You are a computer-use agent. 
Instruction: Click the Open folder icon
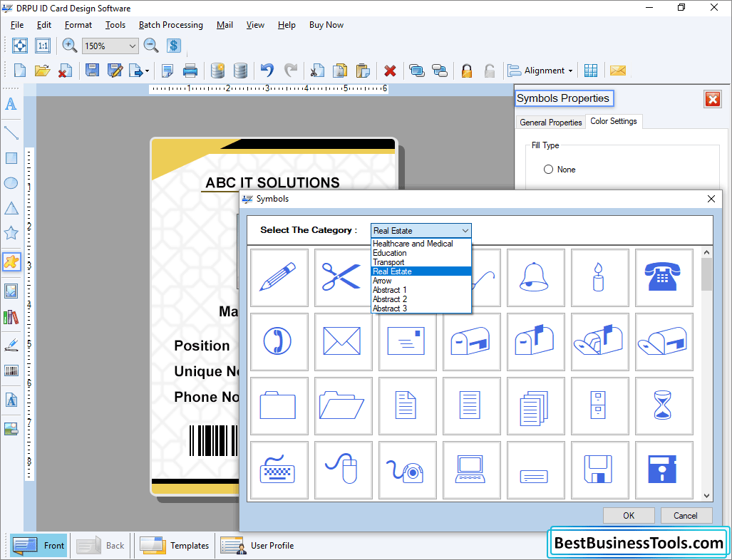[x=42, y=71]
